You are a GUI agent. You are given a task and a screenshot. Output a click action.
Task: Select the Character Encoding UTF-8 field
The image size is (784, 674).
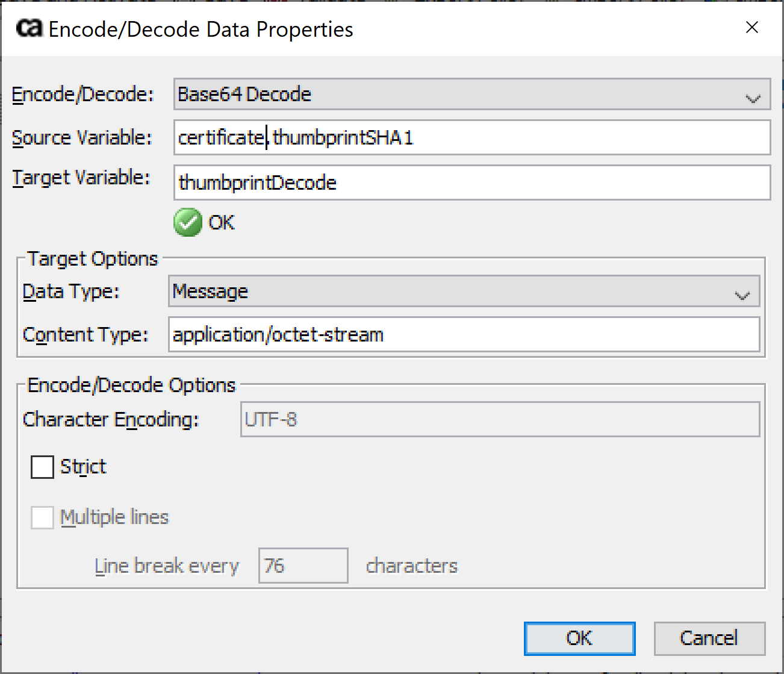(x=500, y=420)
